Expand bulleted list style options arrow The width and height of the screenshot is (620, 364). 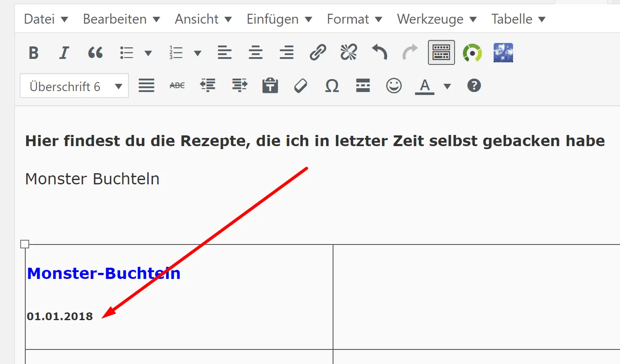[148, 53]
